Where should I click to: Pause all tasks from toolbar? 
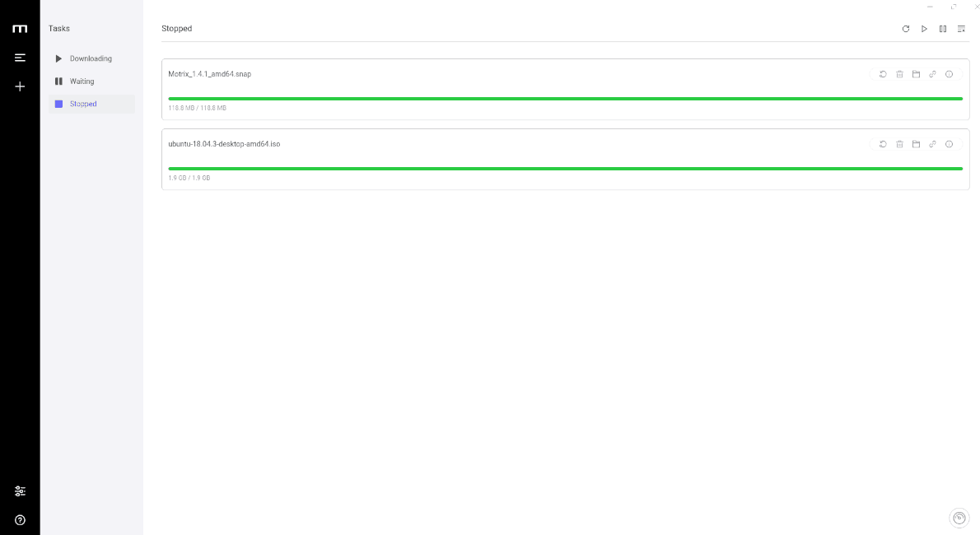tap(943, 29)
